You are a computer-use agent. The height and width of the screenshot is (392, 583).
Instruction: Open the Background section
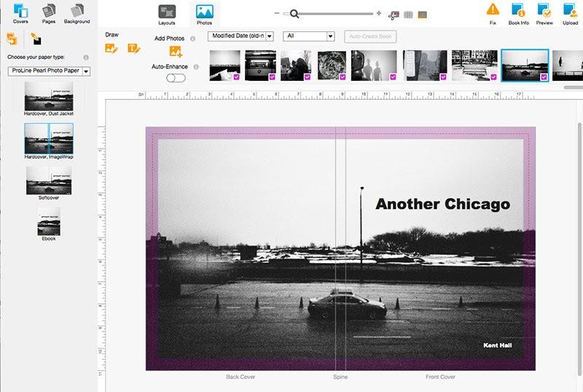77,12
